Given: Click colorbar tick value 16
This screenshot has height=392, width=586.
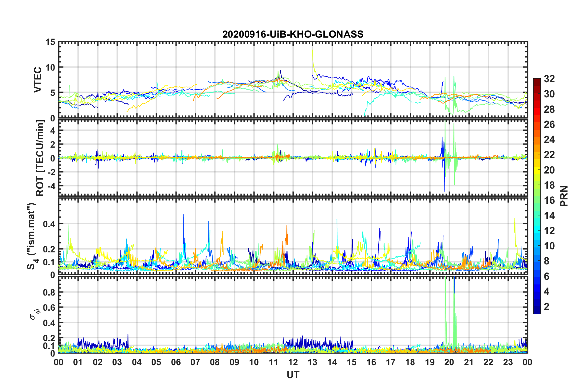Looking at the screenshot, I should 549,200.
